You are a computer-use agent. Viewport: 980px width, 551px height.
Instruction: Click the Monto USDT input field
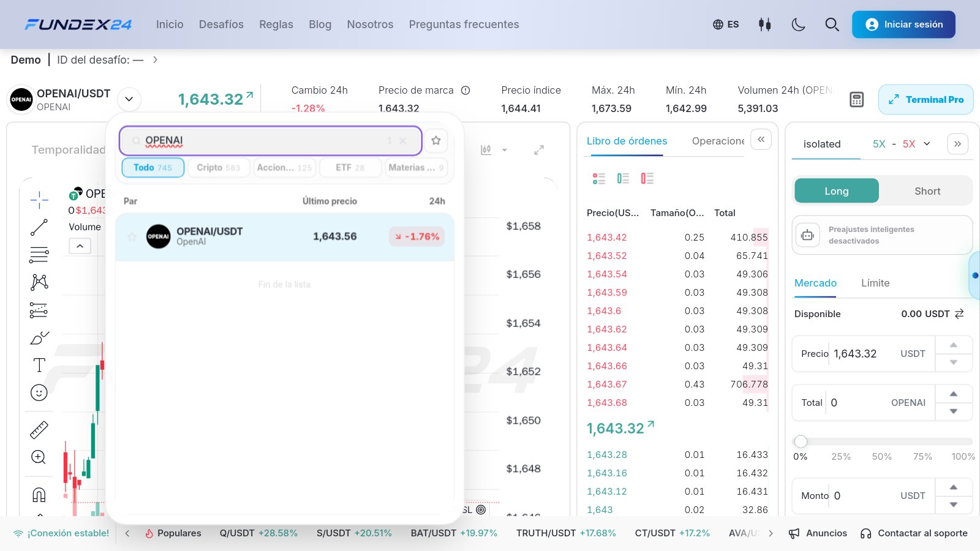pos(864,495)
